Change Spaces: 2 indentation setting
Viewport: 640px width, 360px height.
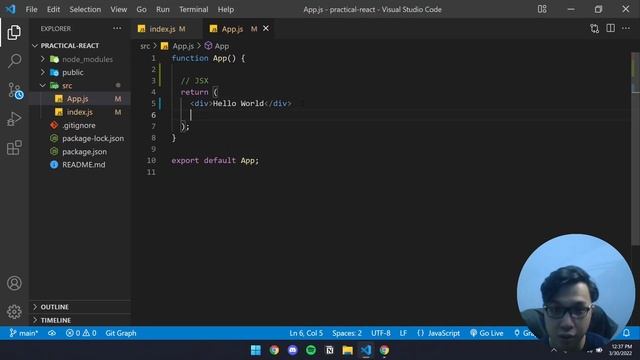click(x=347, y=333)
